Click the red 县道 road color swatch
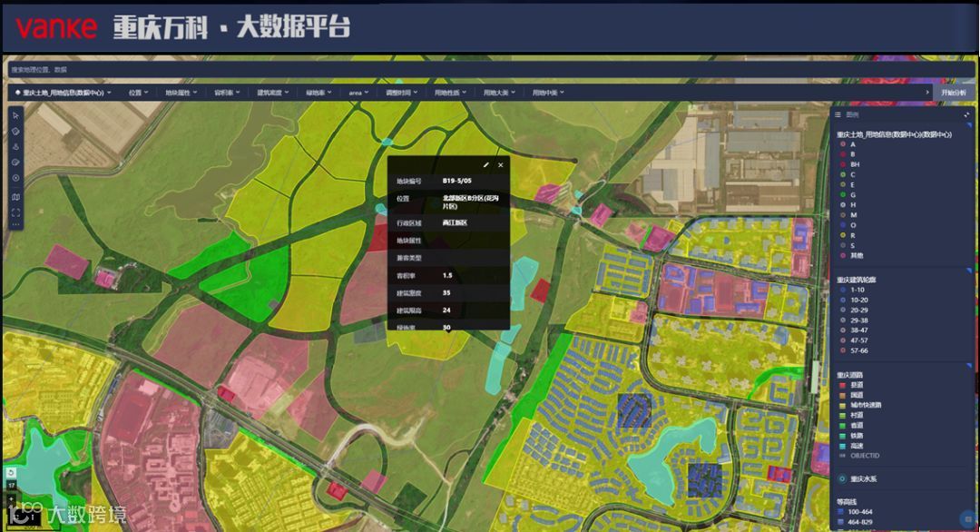This screenshot has width=980, height=532. pyautogui.click(x=842, y=385)
